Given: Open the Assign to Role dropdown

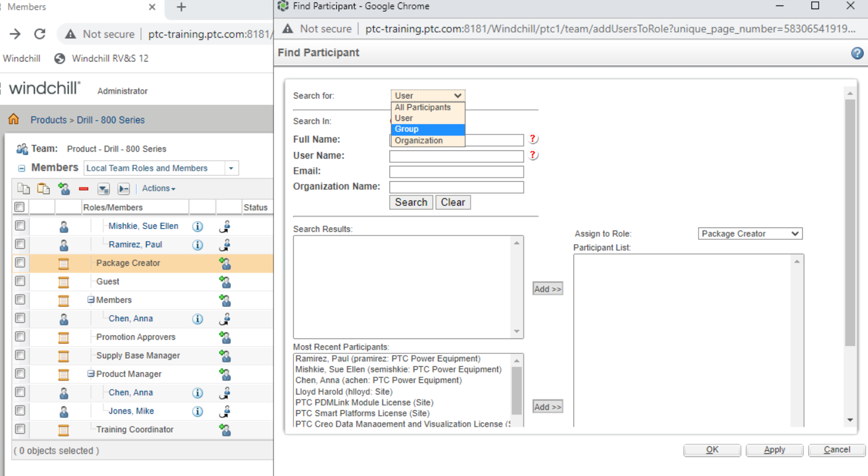Looking at the screenshot, I should pos(750,233).
